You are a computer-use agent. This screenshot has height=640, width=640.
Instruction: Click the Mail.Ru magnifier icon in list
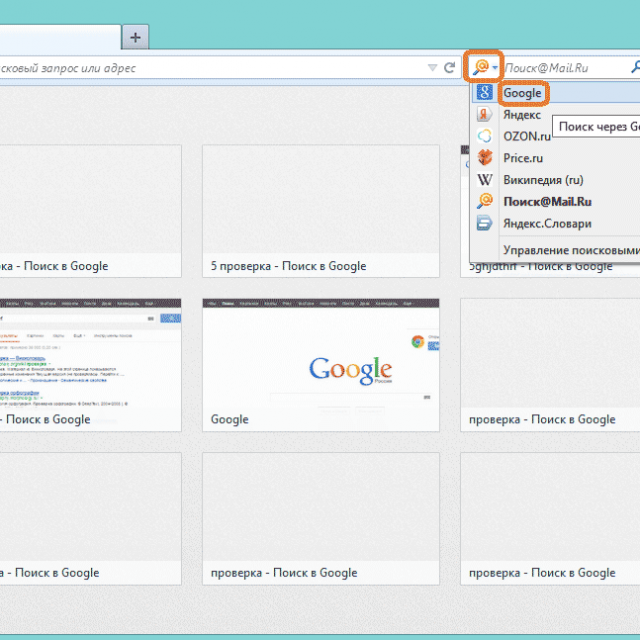pyautogui.click(x=484, y=201)
